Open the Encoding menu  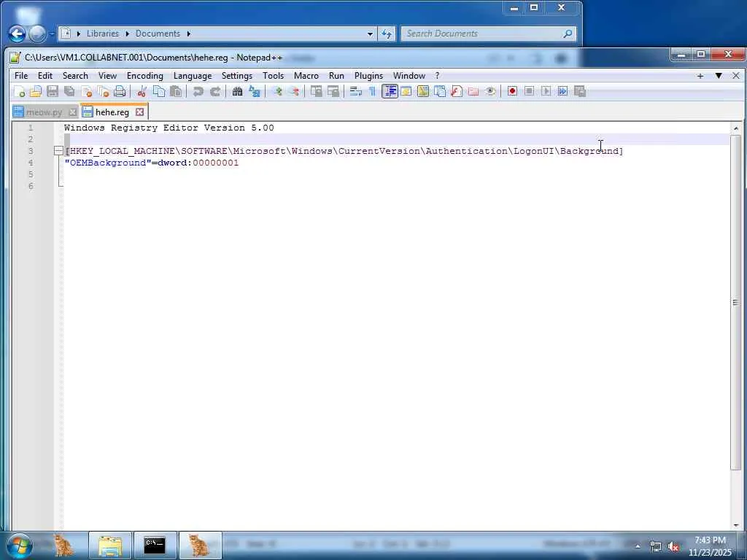(145, 76)
